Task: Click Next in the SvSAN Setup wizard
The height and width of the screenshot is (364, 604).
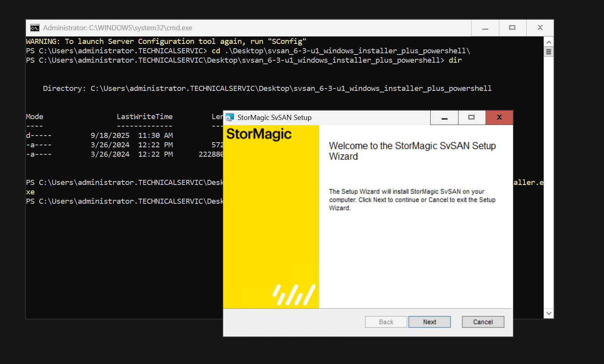Action: (x=429, y=322)
